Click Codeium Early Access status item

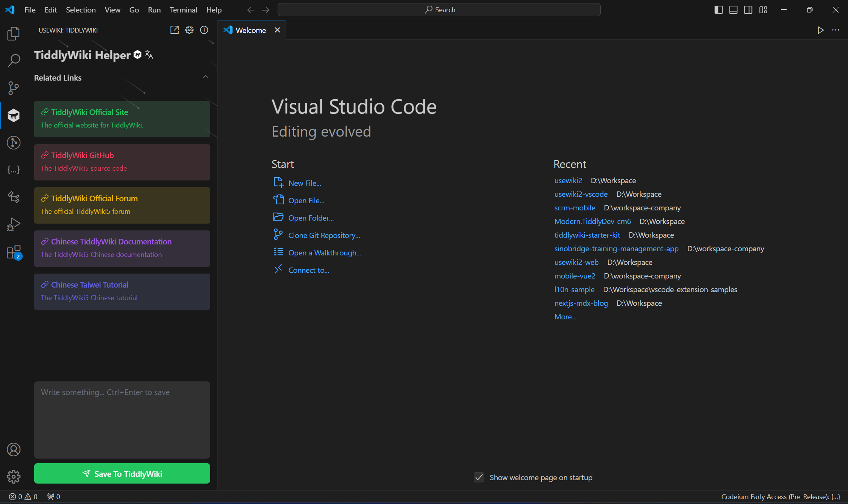coord(781,497)
